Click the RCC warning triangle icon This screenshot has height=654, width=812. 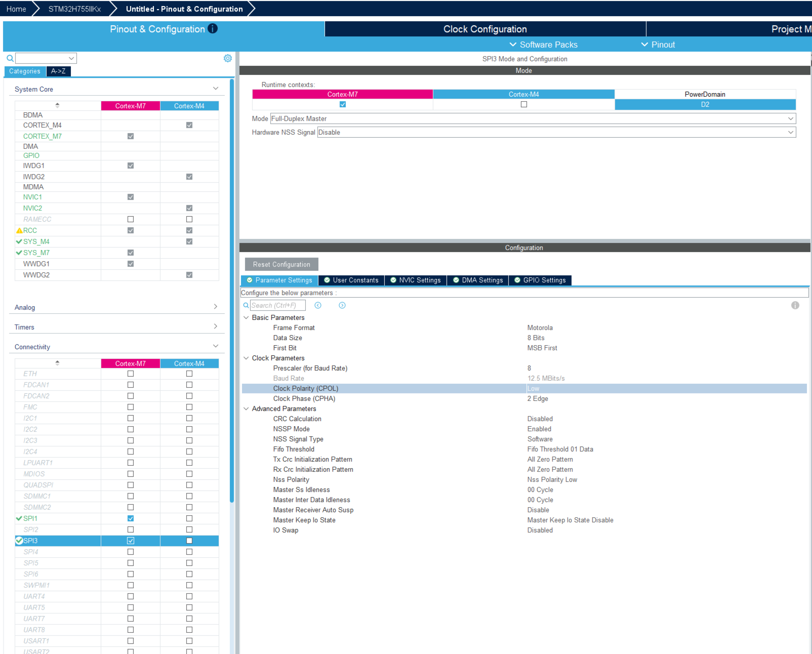pos(19,230)
